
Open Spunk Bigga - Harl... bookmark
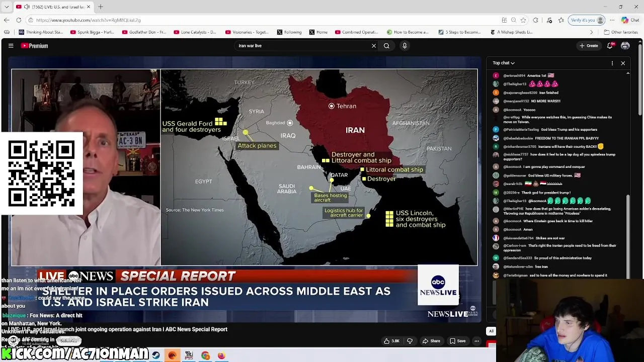pos(92,32)
